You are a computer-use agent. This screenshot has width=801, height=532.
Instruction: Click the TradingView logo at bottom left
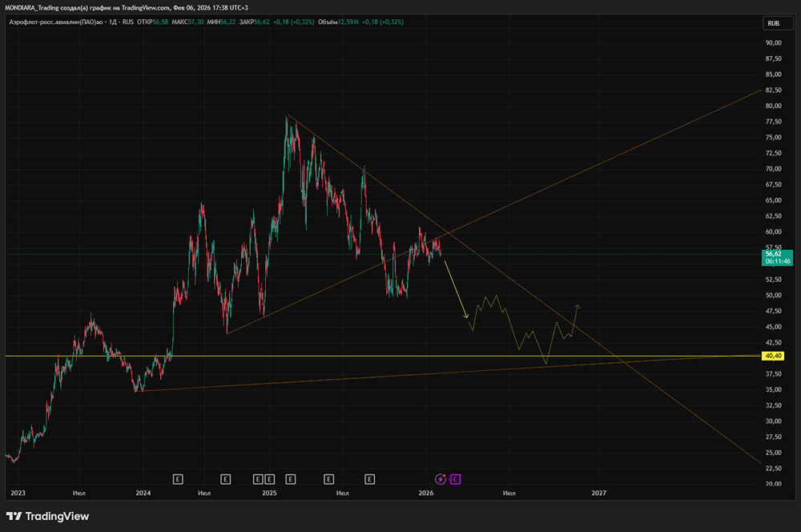pyautogui.click(x=48, y=516)
